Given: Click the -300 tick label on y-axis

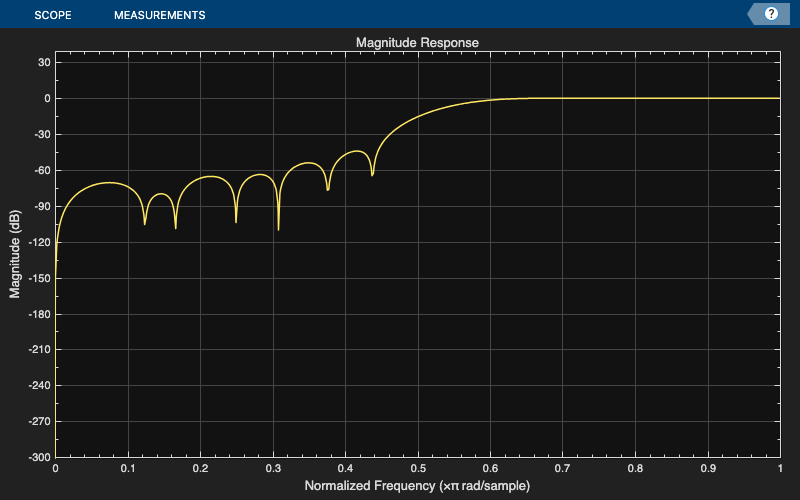Looking at the screenshot, I should pyautogui.click(x=39, y=458).
